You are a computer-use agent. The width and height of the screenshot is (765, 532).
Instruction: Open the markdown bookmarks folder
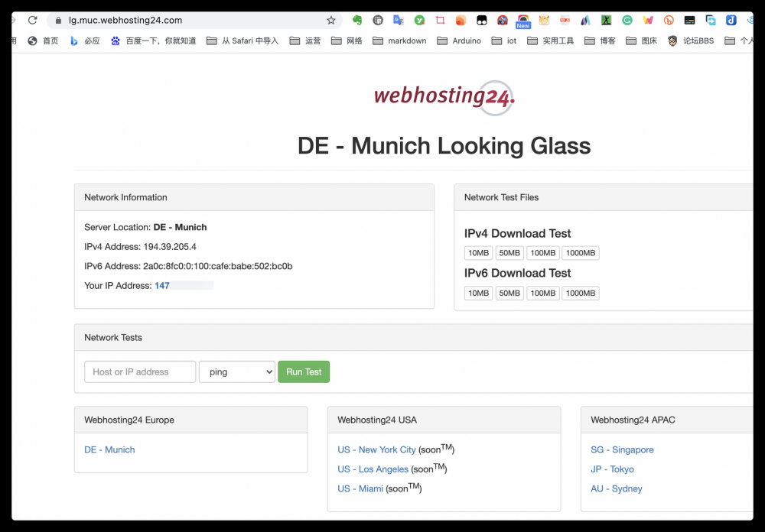[x=399, y=41]
